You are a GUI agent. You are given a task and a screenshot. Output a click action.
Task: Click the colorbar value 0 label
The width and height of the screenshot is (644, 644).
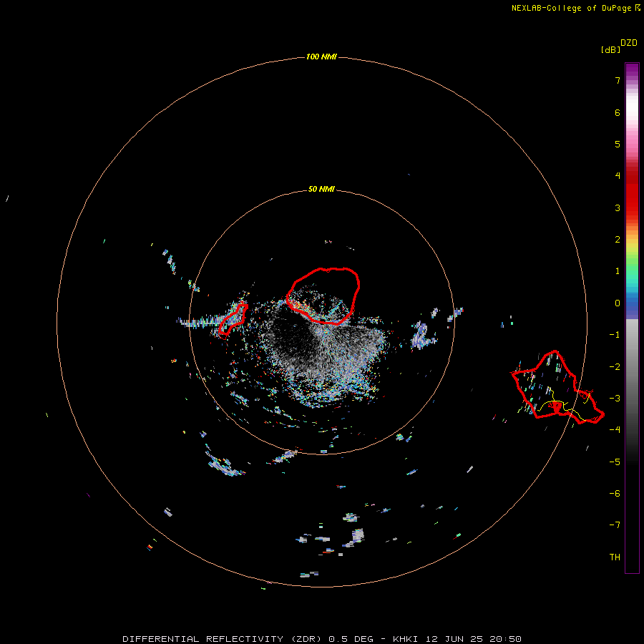point(618,303)
